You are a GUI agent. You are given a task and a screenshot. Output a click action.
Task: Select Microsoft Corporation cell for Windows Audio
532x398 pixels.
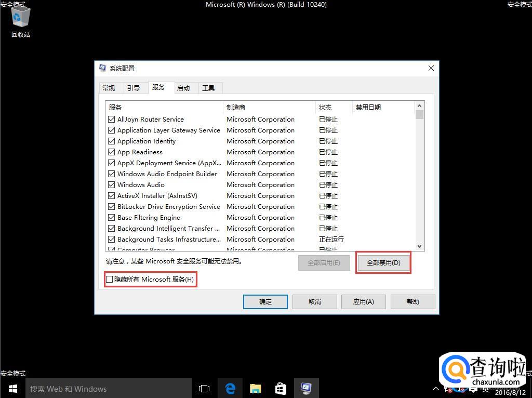(260, 184)
